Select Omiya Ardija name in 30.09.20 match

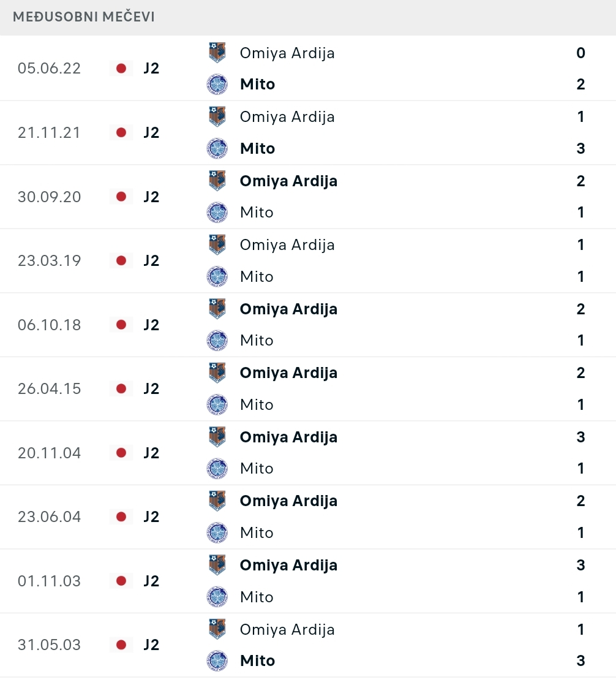click(x=288, y=181)
